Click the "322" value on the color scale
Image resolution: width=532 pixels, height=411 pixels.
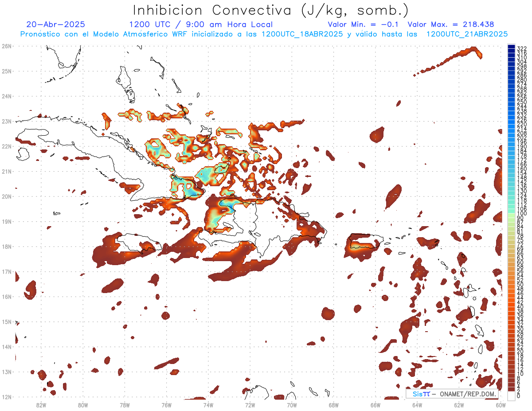(x=522, y=48)
